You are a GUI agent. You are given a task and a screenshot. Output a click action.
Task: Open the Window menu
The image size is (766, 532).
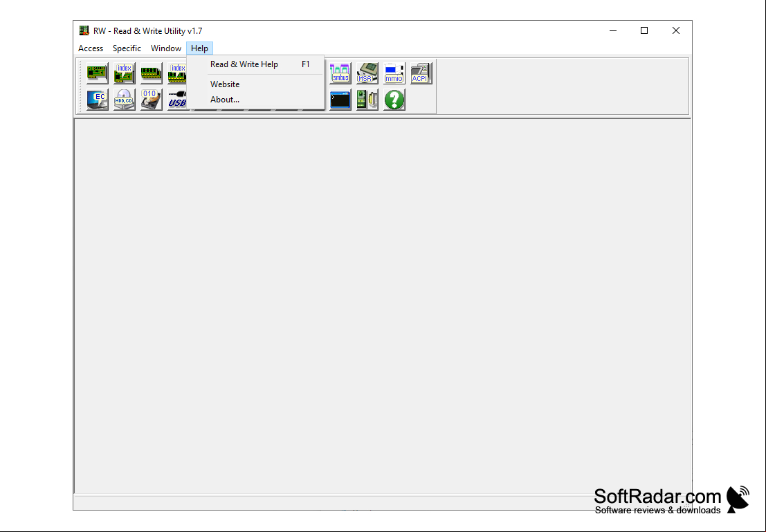(166, 48)
